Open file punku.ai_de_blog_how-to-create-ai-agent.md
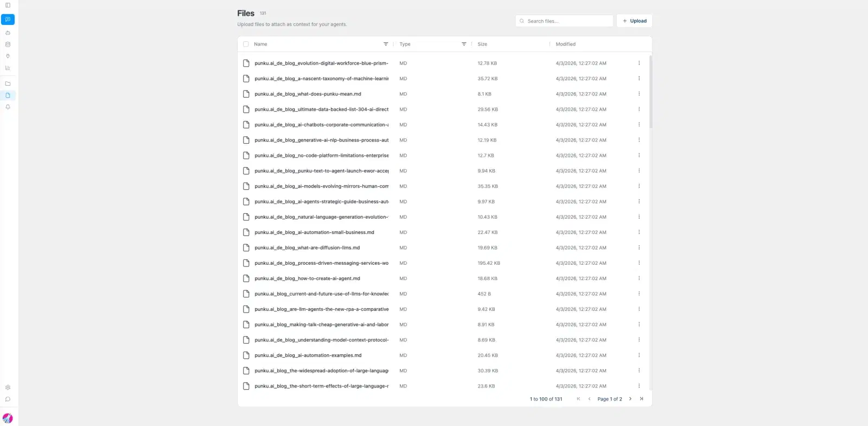Screen dimensions: 868x426 pyautogui.click(x=307, y=278)
